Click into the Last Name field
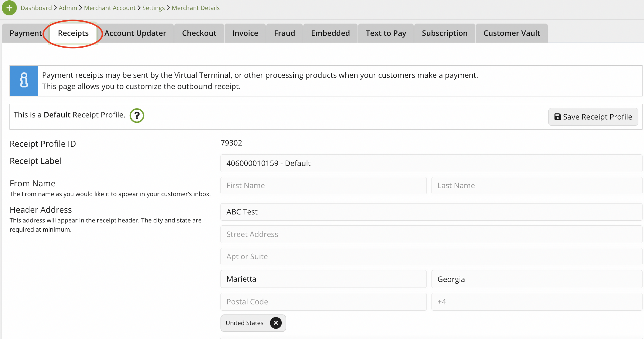Screen dimensions: 644x339 coord(536,185)
